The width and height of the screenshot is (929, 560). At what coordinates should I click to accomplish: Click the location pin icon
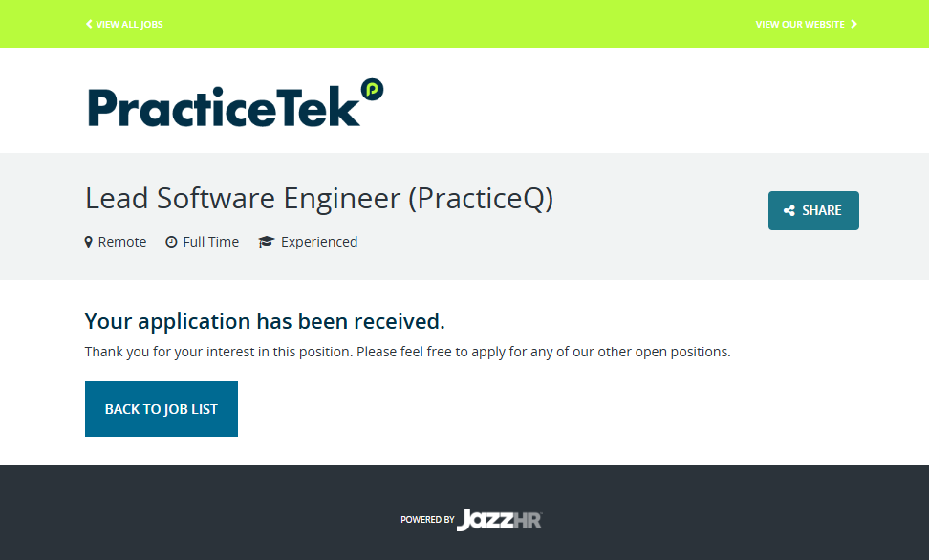click(89, 242)
